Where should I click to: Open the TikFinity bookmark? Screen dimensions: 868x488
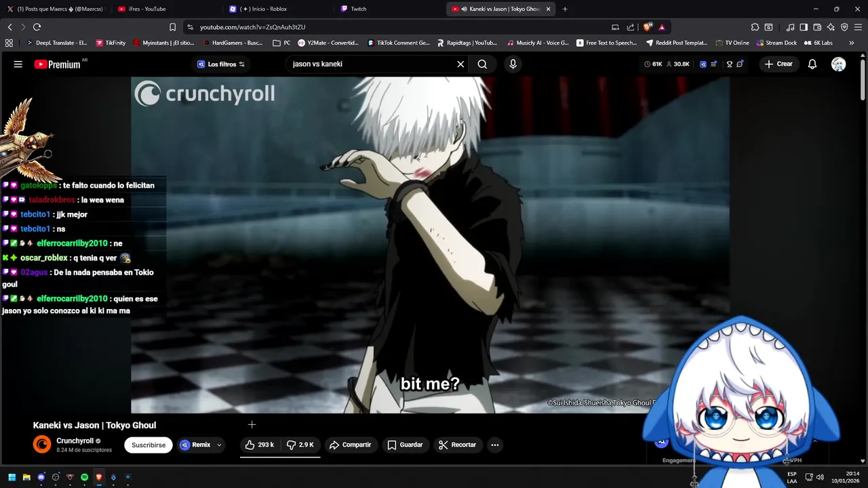[111, 43]
